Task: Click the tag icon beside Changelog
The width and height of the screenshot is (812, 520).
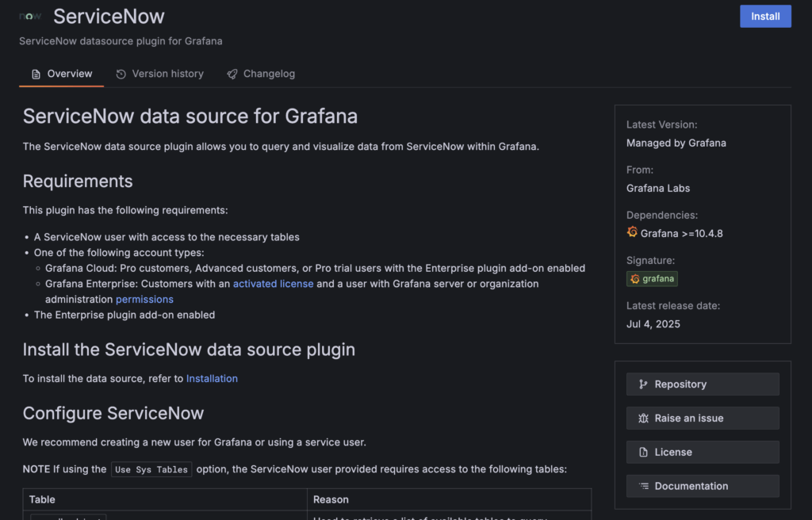Action: (x=232, y=73)
